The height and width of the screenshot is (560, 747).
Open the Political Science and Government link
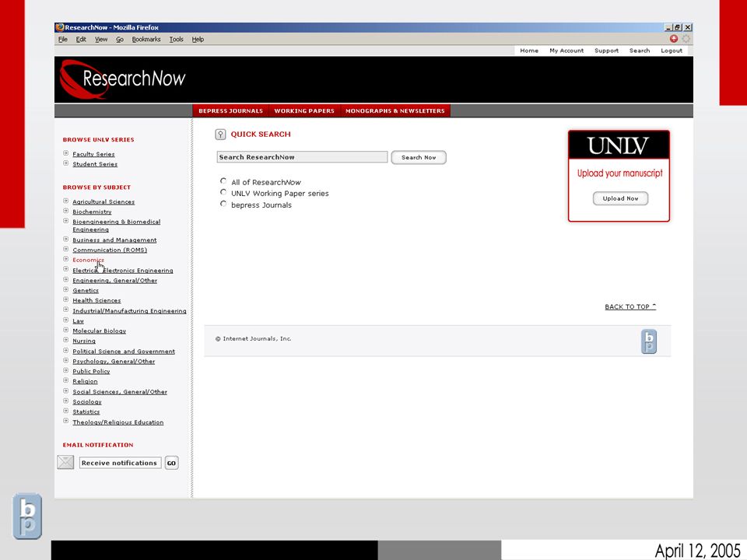pos(124,352)
